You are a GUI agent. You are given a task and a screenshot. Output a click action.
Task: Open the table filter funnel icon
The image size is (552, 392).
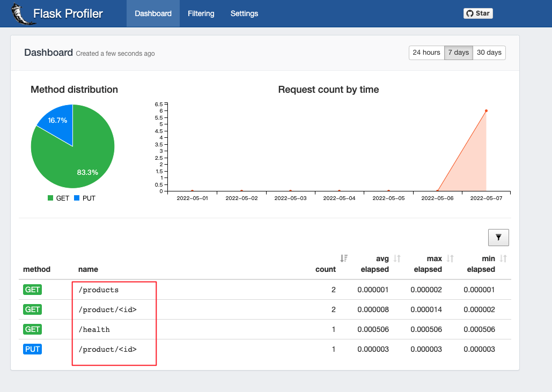click(x=498, y=237)
